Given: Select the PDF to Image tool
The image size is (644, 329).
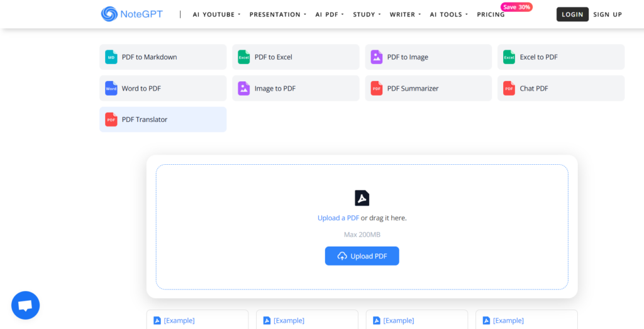Looking at the screenshot, I should pos(428,57).
